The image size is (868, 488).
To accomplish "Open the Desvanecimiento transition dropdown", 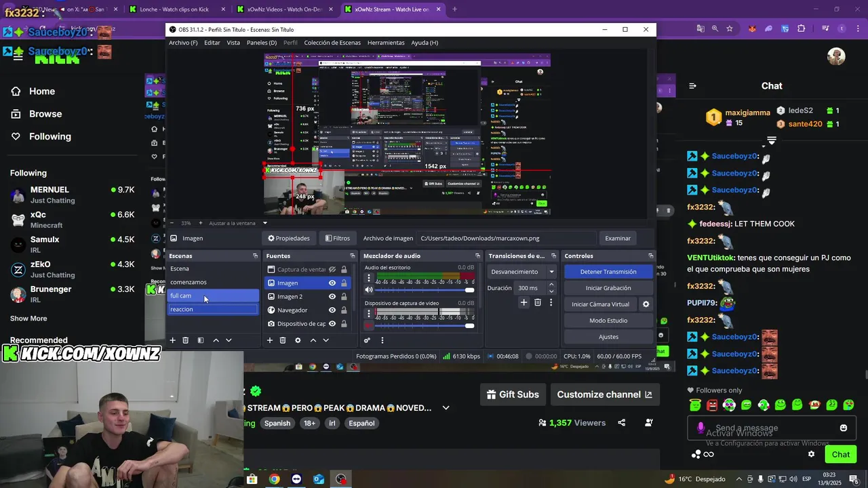I will (521, 272).
